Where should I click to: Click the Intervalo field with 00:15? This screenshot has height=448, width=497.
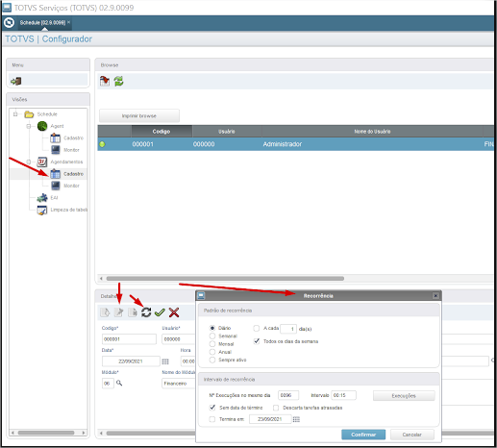tap(343, 395)
